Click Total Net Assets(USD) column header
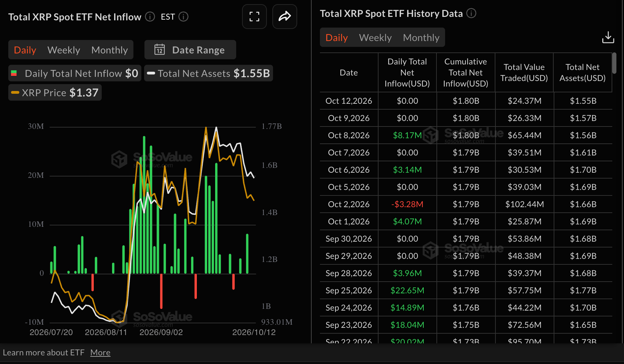This screenshot has width=624, height=364. tap(583, 72)
